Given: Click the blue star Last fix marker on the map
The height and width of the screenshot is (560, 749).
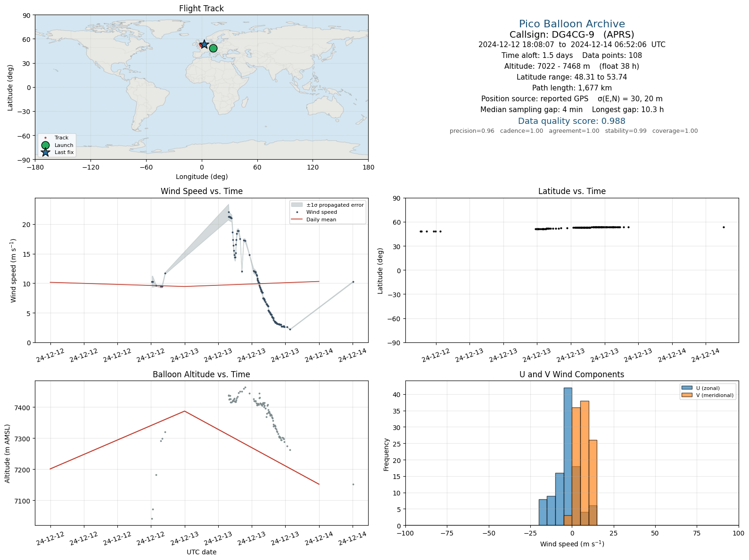Looking at the screenshot, I should click(x=204, y=44).
